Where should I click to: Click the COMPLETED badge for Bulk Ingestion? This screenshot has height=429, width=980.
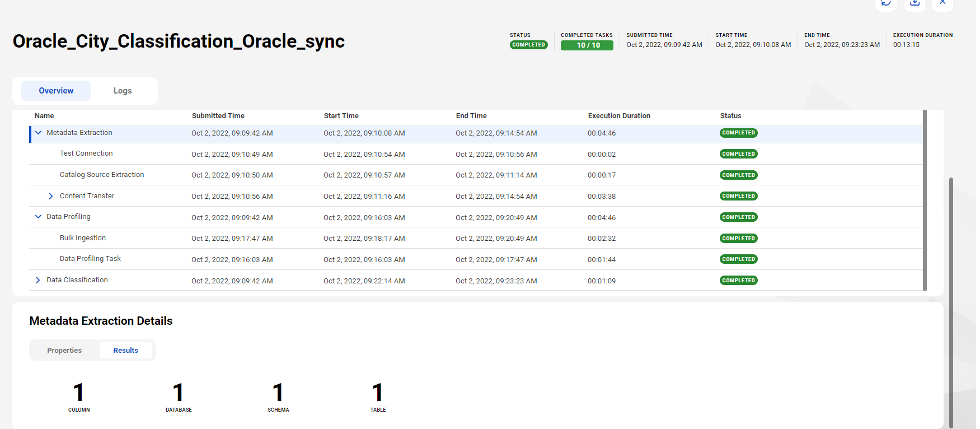coord(739,239)
